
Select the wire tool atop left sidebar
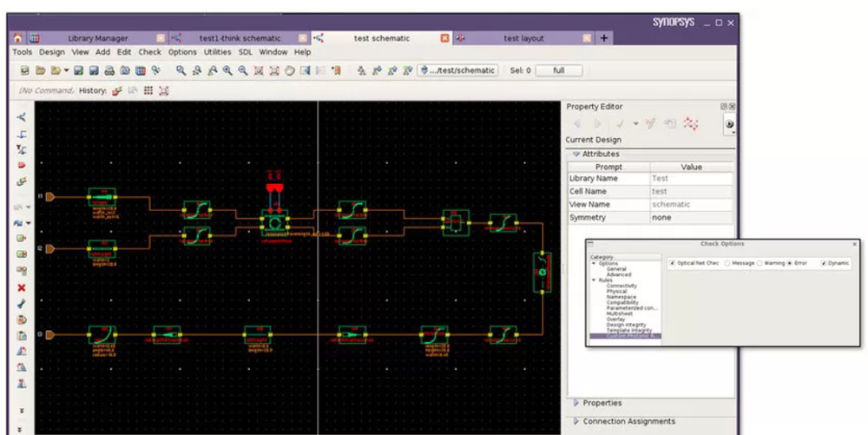[22, 117]
